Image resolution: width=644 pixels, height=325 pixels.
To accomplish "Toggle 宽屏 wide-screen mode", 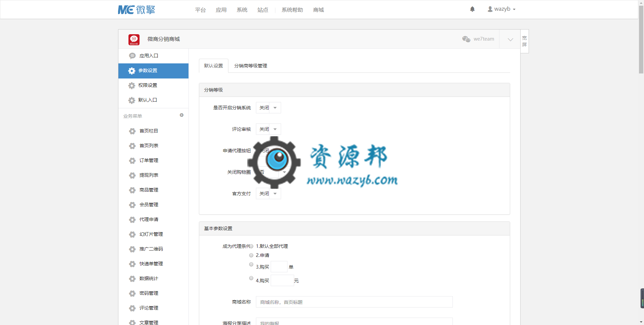I will (525, 41).
